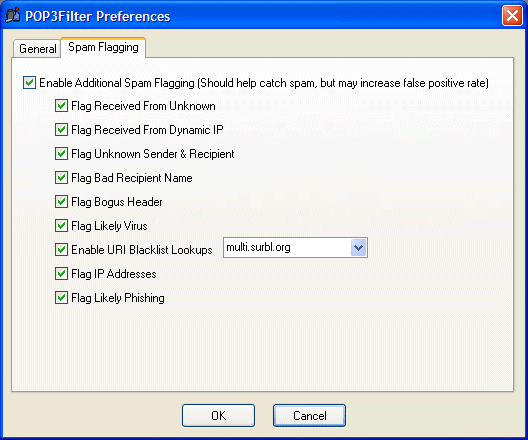The height and width of the screenshot is (440, 528).
Task: Dismiss the dialog with Cancel
Action: point(309,415)
